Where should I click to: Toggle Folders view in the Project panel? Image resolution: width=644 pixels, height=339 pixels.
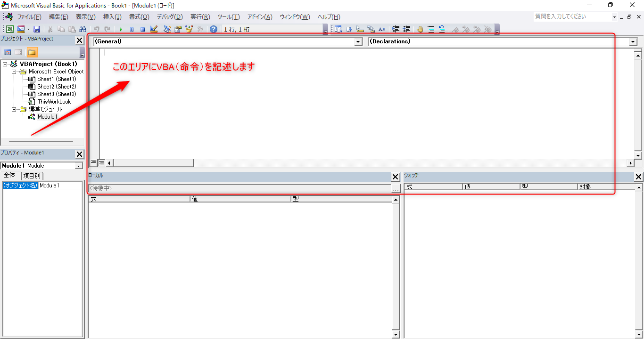(32, 52)
